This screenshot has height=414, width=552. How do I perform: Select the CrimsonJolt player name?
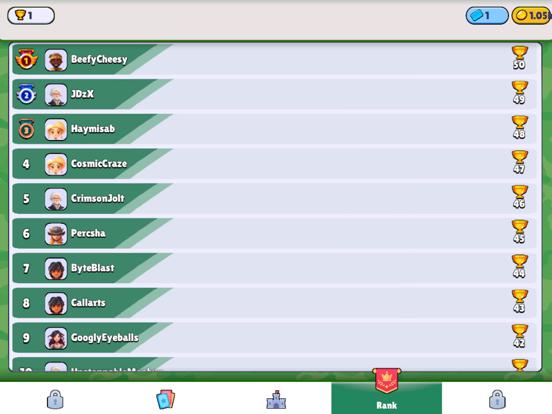pos(98,199)
